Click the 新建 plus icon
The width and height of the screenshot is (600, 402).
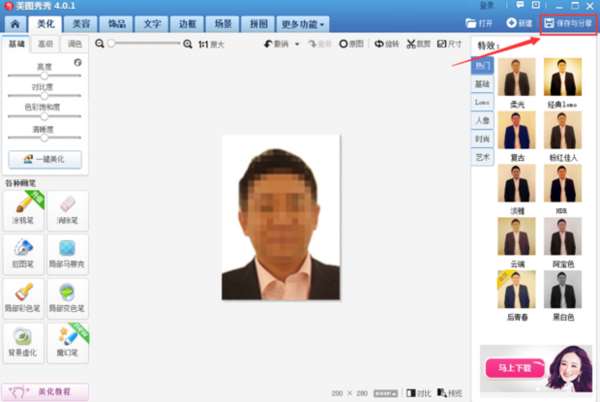click(x=511, y=23)
